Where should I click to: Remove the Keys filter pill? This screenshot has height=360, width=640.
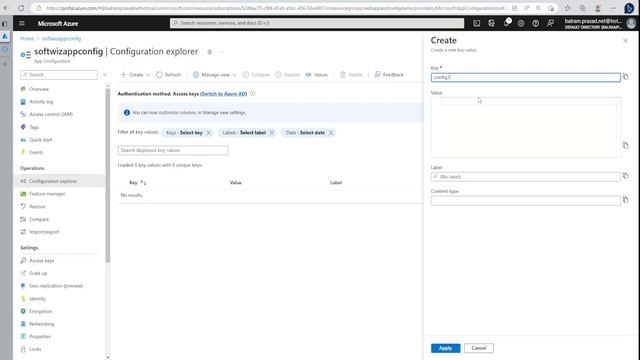pyautogui.click(x=209, y=133)
